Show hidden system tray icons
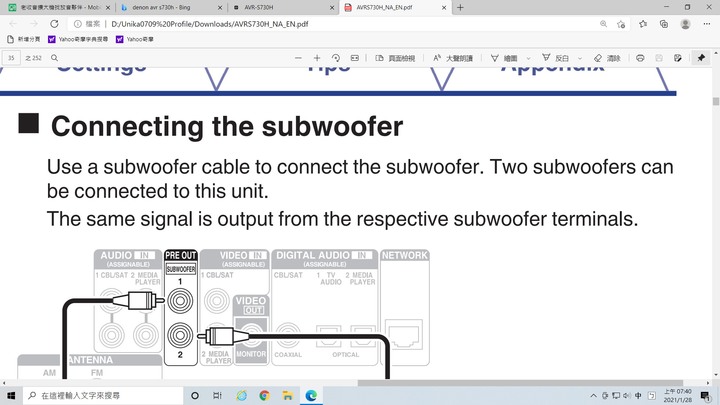This screenshot has height=405, width=720. coord(593,395)
